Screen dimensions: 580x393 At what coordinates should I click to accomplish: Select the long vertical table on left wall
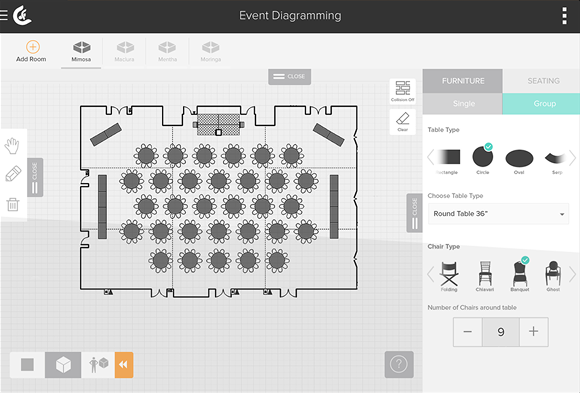coord(102,207)
